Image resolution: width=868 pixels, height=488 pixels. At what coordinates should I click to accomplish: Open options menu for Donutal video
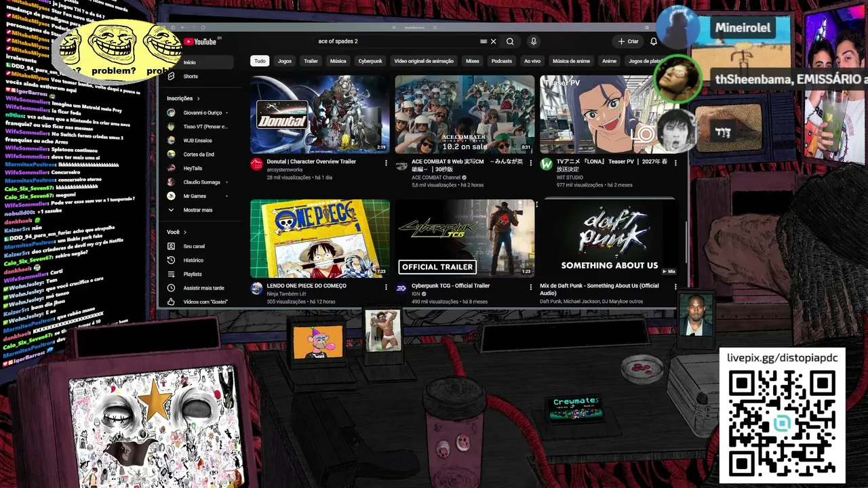click(386, 163)
